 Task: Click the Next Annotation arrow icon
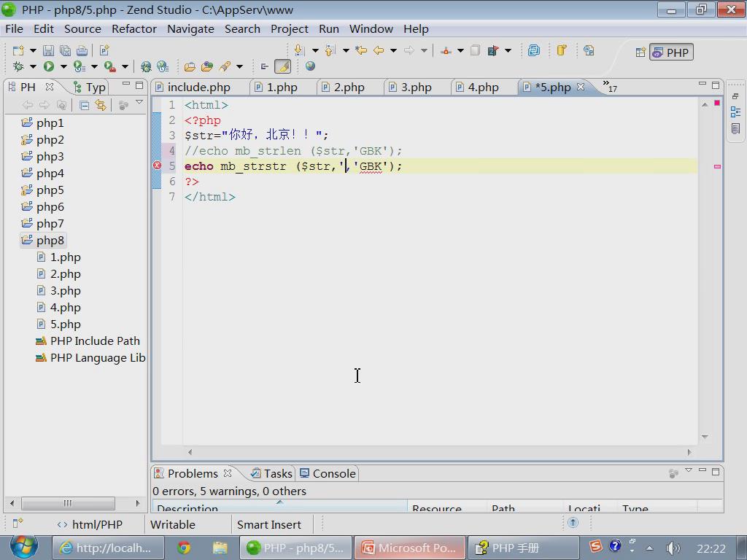299,50
